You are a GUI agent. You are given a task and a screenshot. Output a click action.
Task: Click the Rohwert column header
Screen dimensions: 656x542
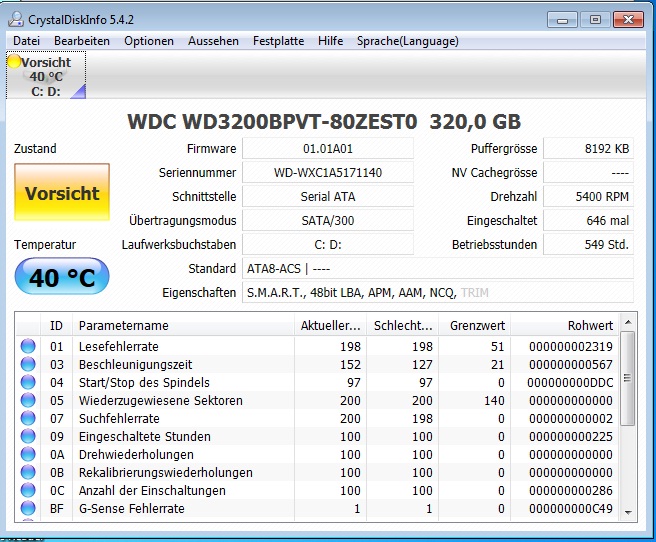564,325
